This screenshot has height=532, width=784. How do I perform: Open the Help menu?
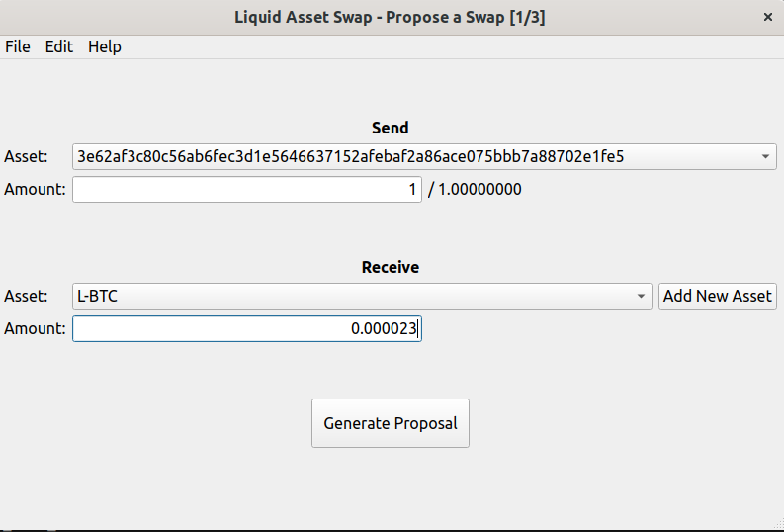coord(105,46)
